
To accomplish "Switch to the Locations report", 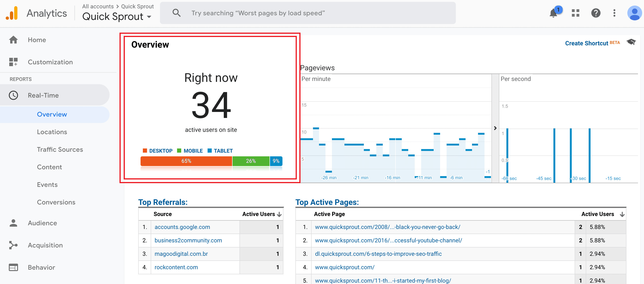I will (52, 132).
